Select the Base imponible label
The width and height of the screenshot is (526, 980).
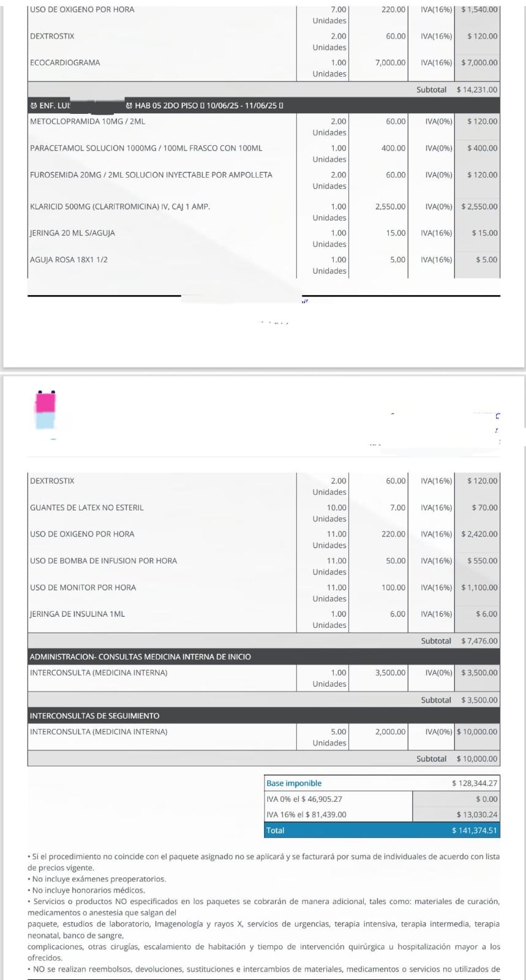tap(294, 783)
